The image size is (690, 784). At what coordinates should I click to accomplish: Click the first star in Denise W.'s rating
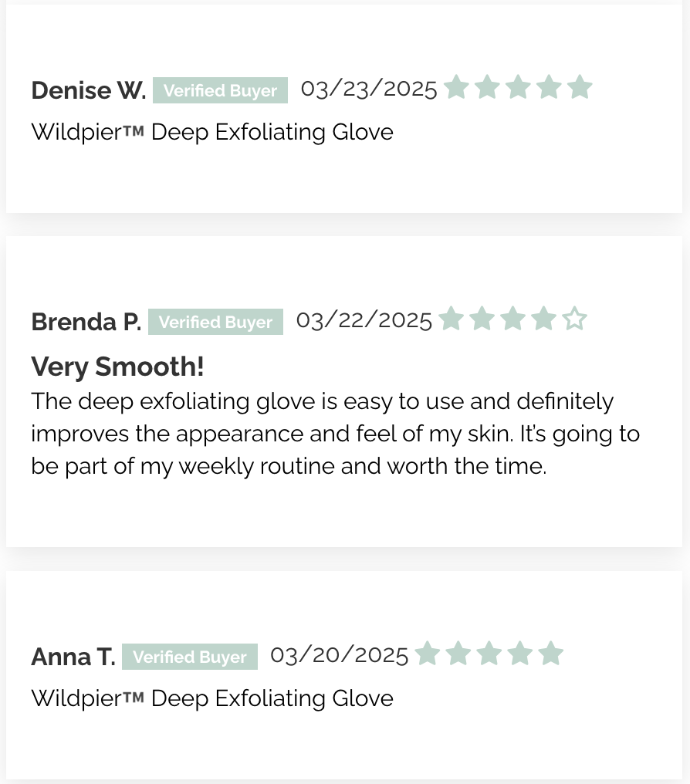(x=456, y=86)
